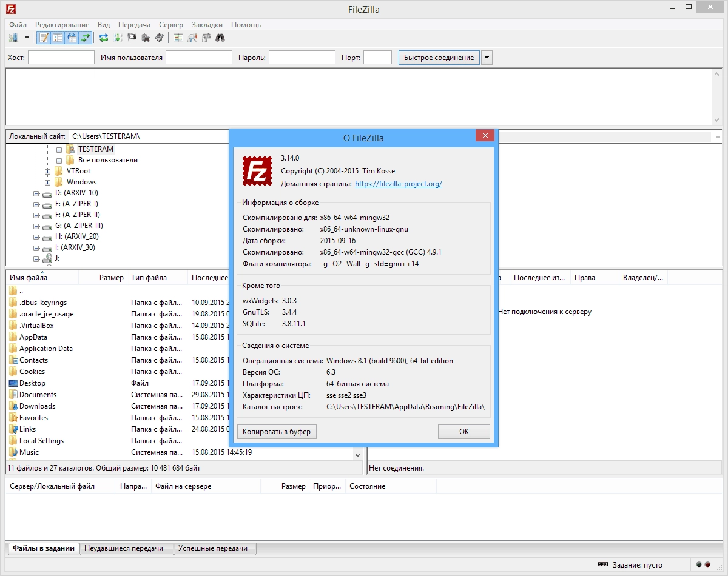Select the .dbus-keyrings folder icon
This screenshot has height=576, width=728.
tap(13, 303)
